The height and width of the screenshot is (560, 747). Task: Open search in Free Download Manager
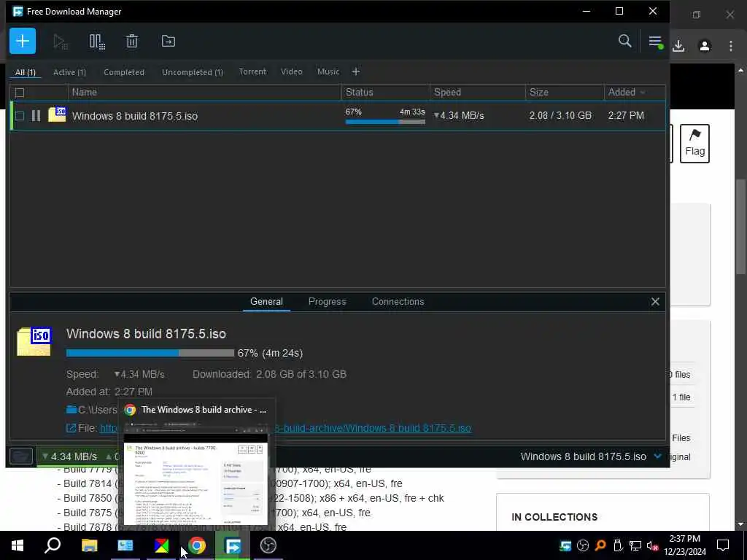pos(624,41)
